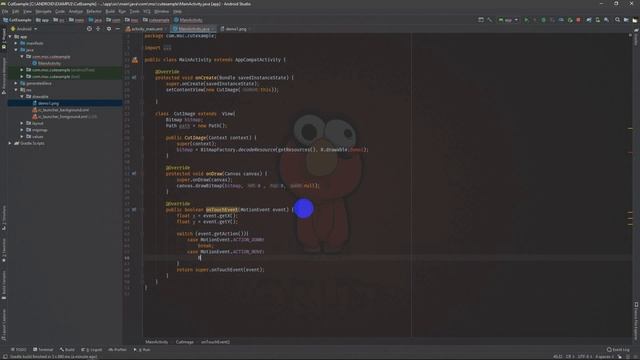Screen dimensions: 640x360
Task: Open the SDK Manager icon
Action: click(607, 20)
